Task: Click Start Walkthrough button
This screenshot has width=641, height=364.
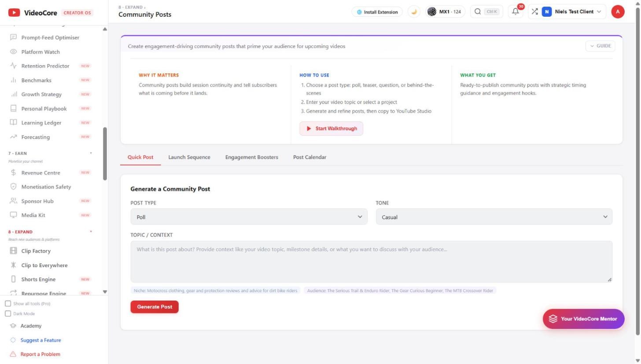Action: [x=331, y=129]
